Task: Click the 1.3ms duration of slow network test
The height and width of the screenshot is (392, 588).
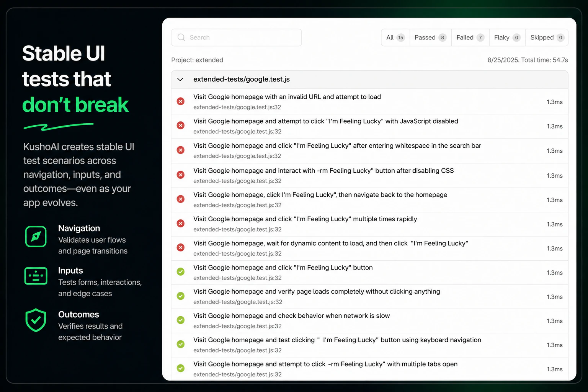Action: 555,321
